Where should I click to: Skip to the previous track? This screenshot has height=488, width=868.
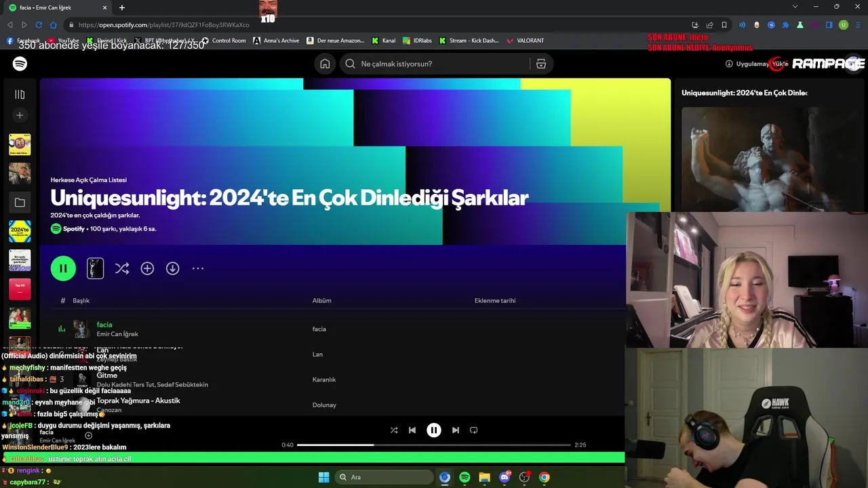click(412, 430)
